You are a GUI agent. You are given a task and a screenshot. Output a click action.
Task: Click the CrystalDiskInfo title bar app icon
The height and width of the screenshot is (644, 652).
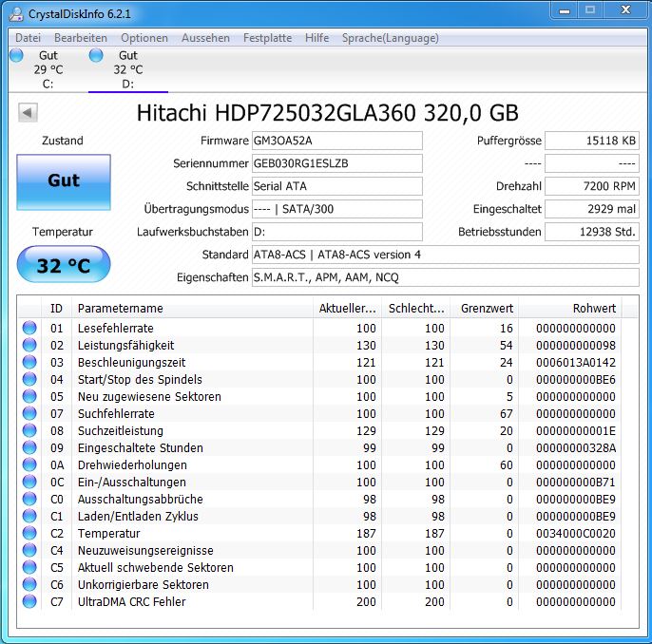(x=16, y=14)
